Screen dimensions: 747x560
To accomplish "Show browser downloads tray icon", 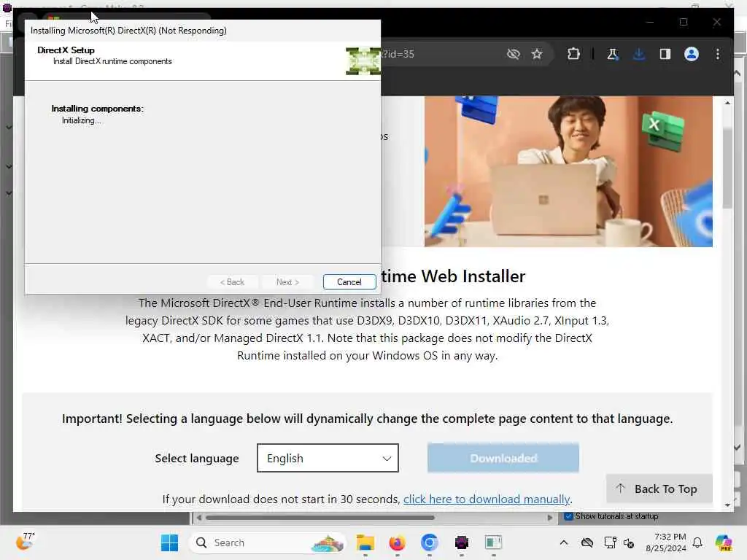I will point(639,54).
